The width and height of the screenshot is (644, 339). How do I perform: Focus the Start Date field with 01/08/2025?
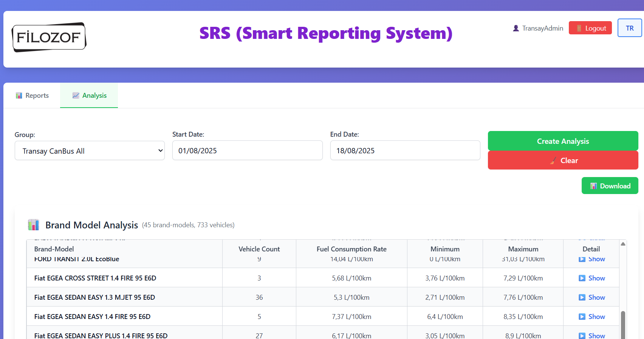[x=248, y=150]
